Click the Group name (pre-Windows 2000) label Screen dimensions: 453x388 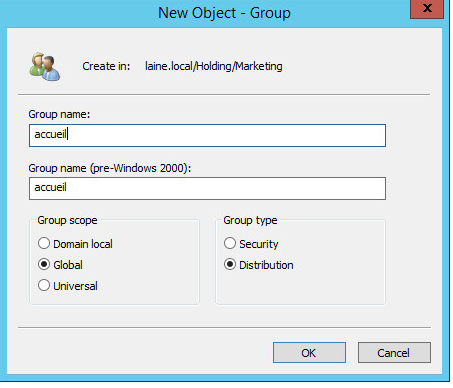coord(110,168)
